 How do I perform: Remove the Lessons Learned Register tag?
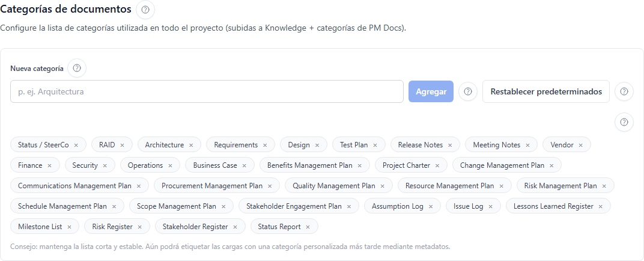click(x=601, y=206)
